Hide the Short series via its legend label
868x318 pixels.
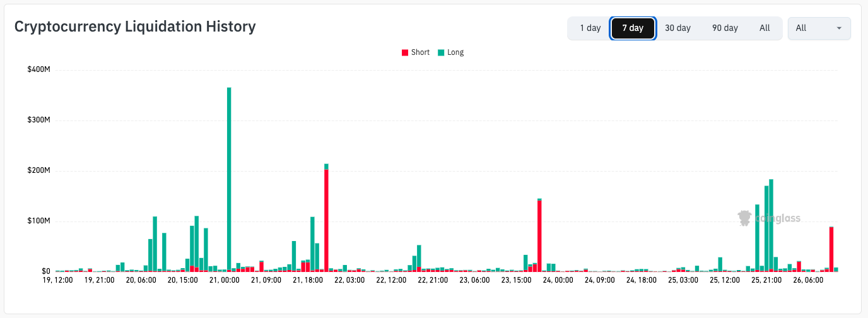pos(420,52)
